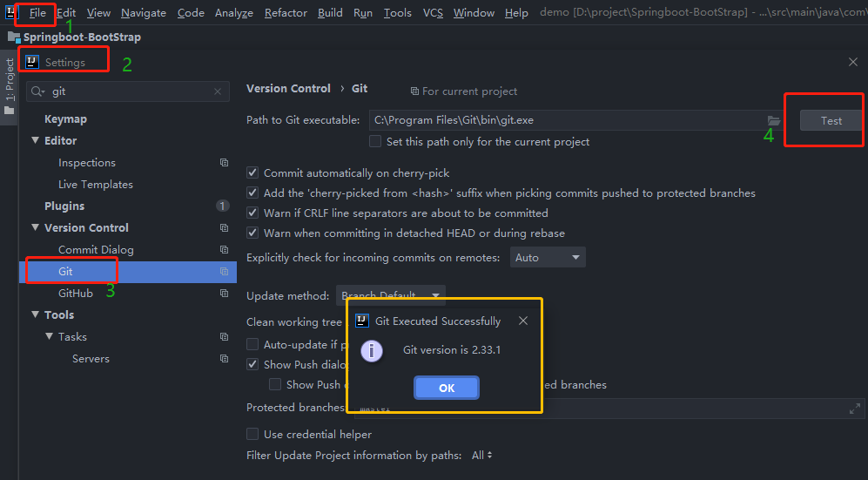Click the copy icon beside Commit Dialog
The image size is (868, 480).
pyautogui.click(x=224, y=250)
